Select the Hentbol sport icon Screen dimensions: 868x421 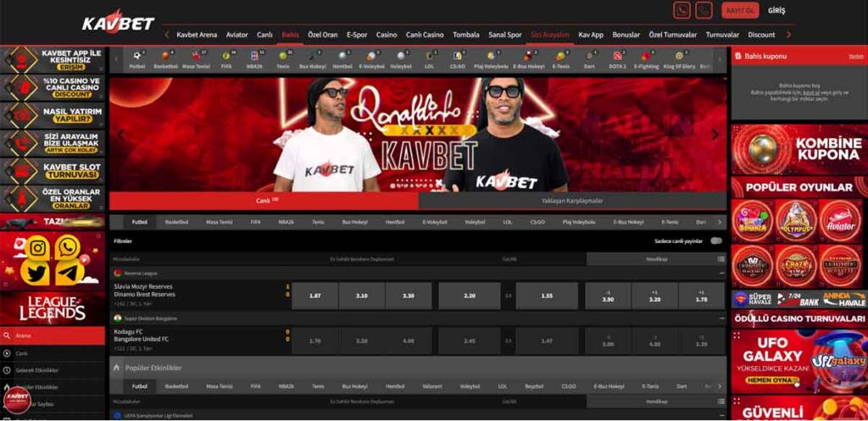tap(342, 56)
